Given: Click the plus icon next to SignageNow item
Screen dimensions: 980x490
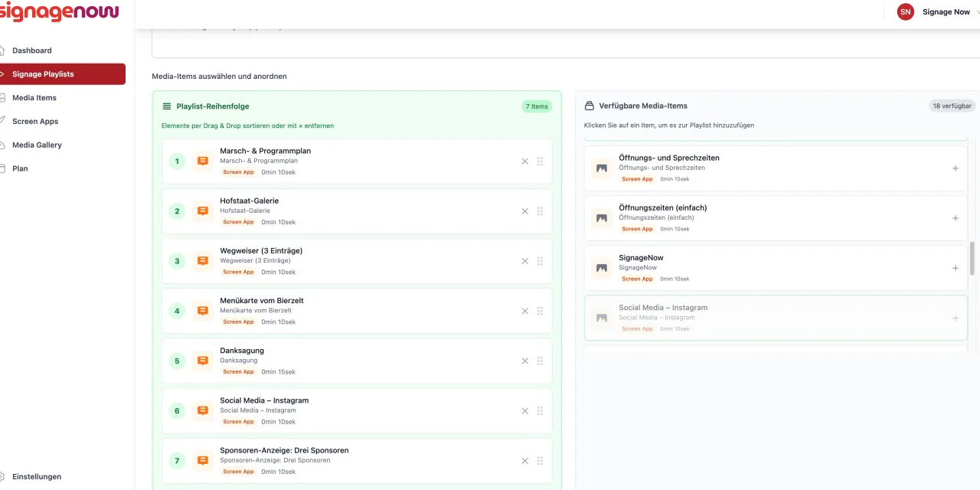Looking at the screenshot, I should pyautogui.click(x=955, y=268).
